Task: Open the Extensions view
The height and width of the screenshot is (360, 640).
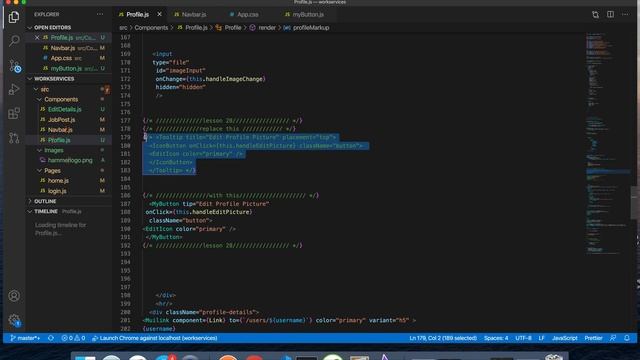Action: (x=14, y=113)
